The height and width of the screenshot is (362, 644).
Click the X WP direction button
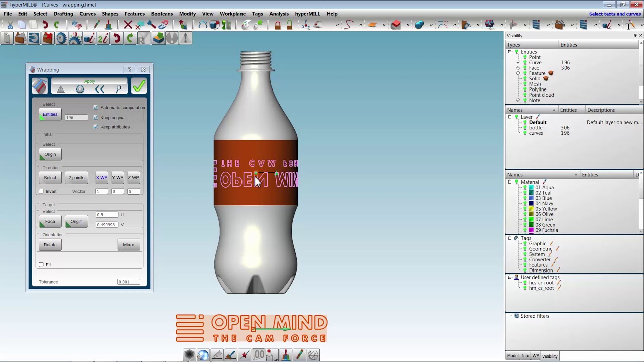[102, 177]
